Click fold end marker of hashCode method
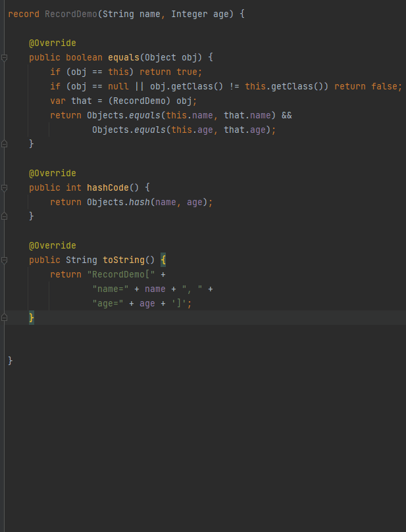Viewport: 406px width, 532px height. click(4, 216)
